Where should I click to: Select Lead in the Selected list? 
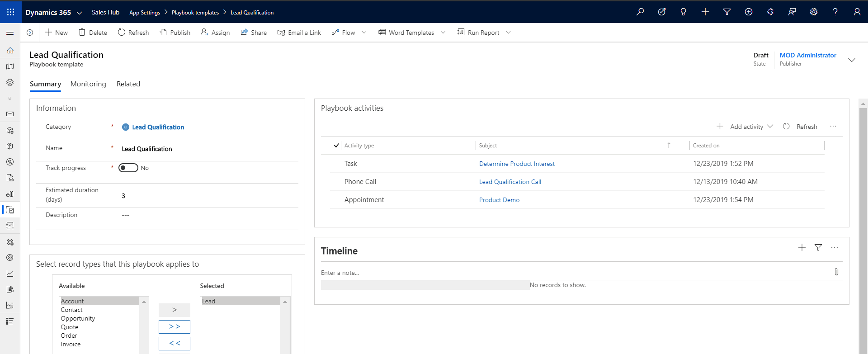coord(240,301)
